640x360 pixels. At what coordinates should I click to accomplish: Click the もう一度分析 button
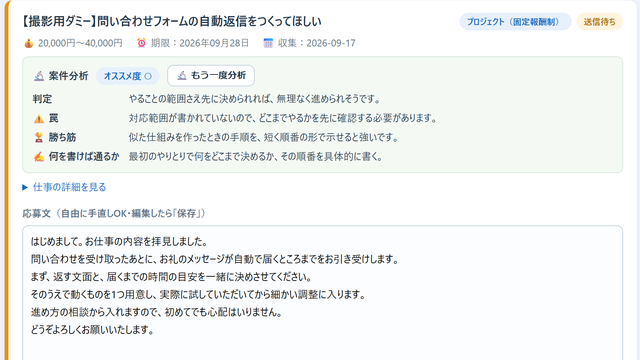click(x=211, y=76)
